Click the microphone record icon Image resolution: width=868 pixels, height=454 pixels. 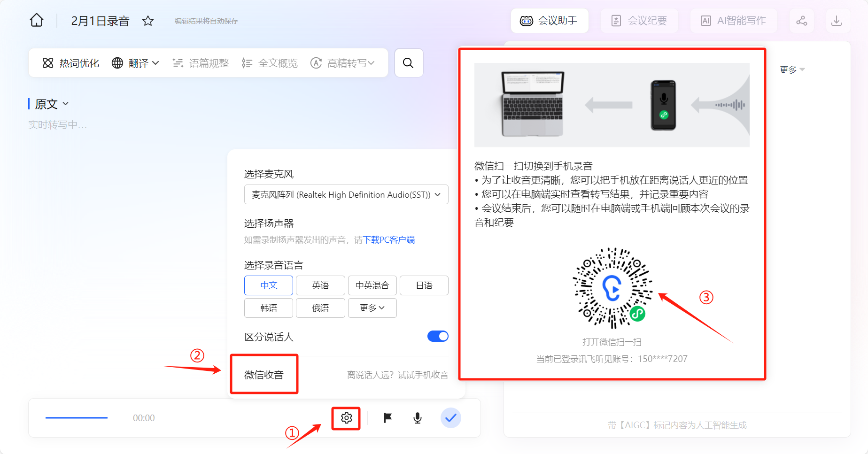click(x=417, y=418)
